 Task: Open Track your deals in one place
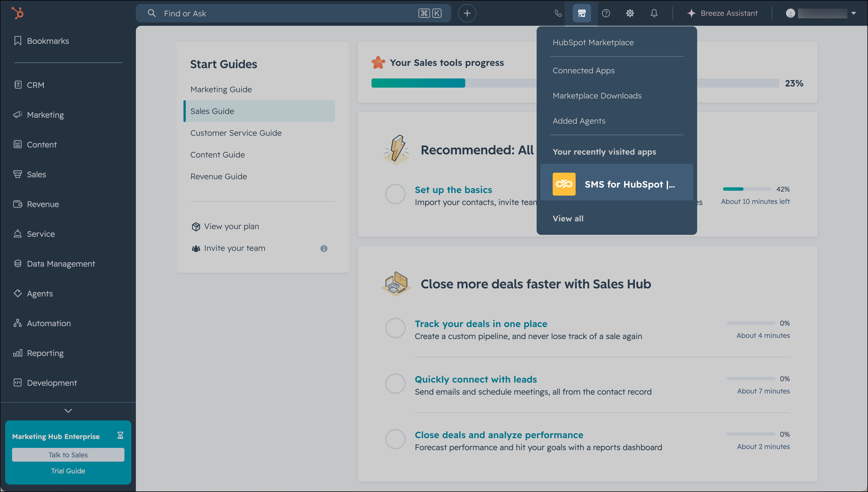[x=481, y=324]
